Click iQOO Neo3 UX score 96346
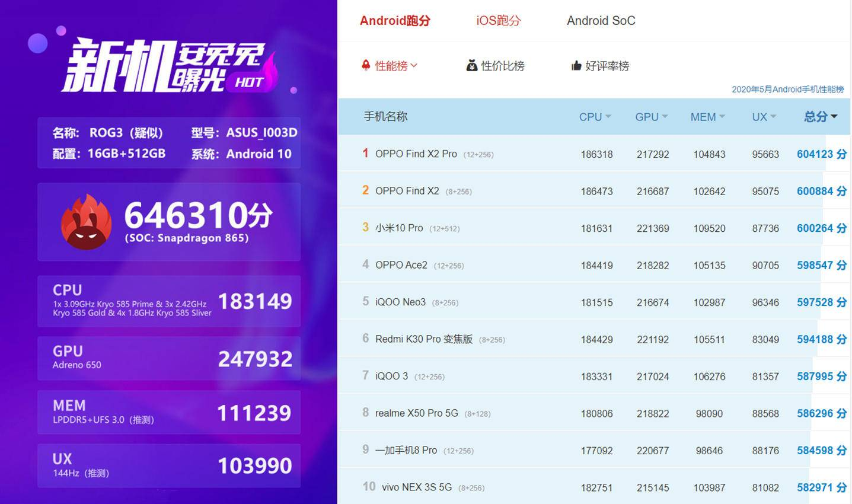Image resolution: width=852 pixels, height=504 pixels. point(765,302)
